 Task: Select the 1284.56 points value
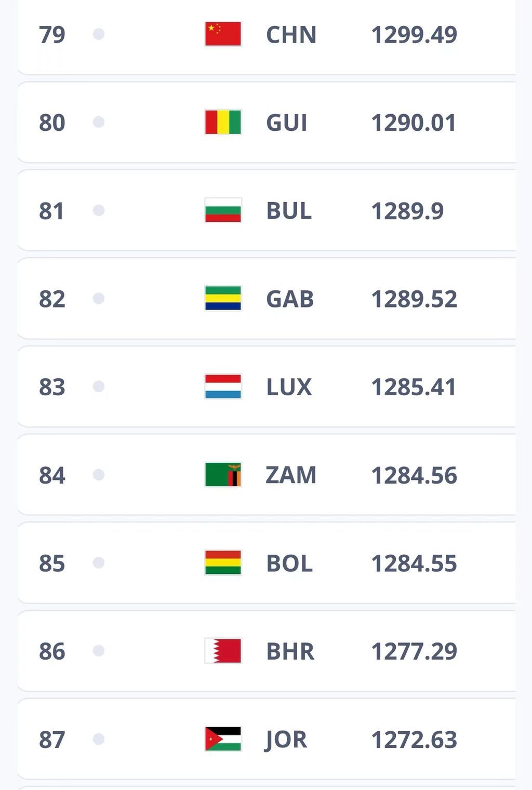(x=414, y=475)
